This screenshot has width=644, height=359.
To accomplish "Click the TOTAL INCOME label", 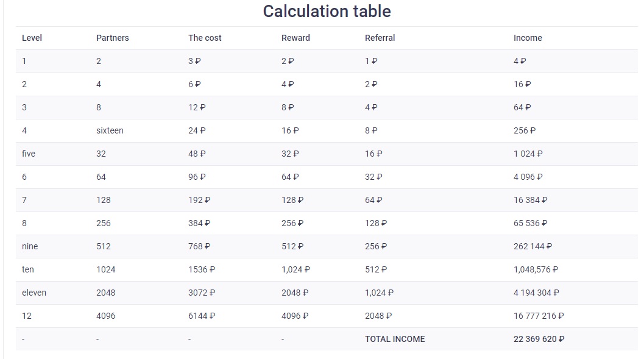I will click(395, 339).
